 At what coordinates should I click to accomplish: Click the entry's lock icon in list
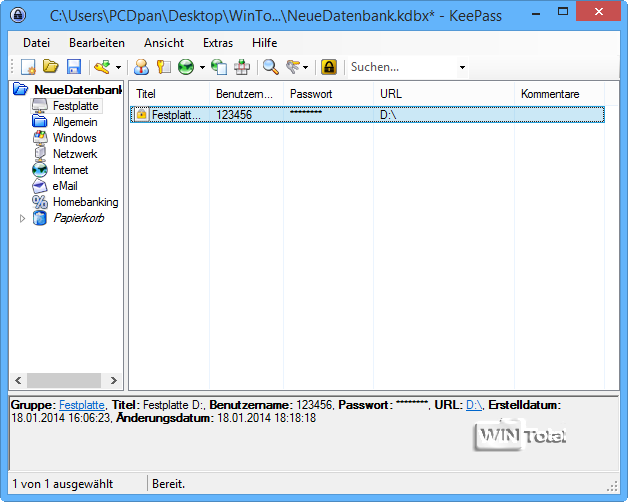tap(141, 115)
